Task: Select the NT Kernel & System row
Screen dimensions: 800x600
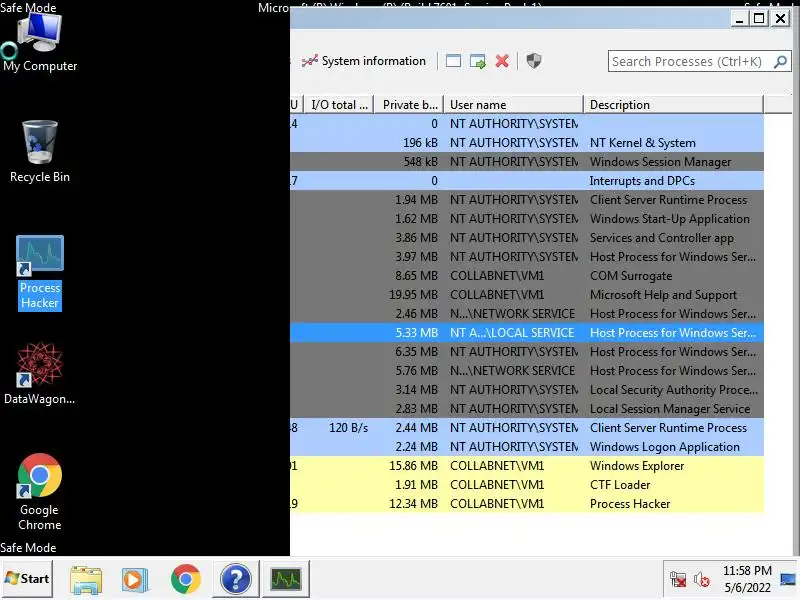Action: click(527, 143)
